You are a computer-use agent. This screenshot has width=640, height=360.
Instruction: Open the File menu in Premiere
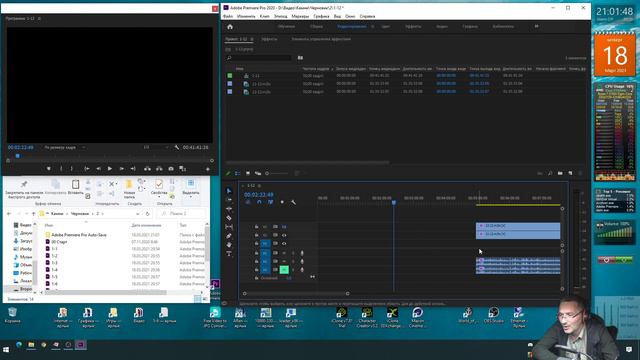228,16
